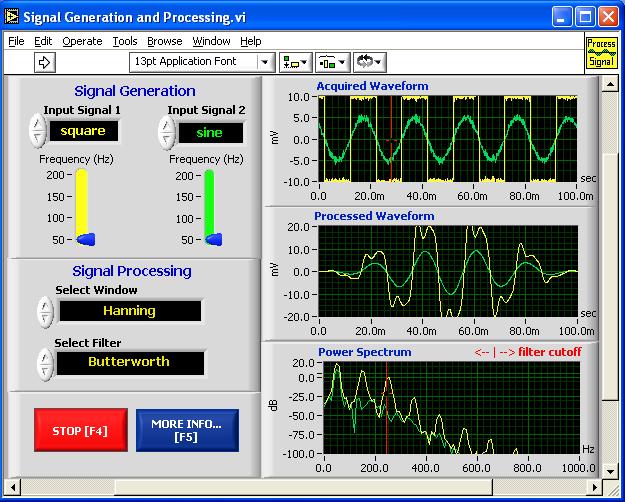Image resolution: width=625 pixels, height=502 pixels.
Task: Click the red filter cutoff label text
Action: tap(528, 352)
